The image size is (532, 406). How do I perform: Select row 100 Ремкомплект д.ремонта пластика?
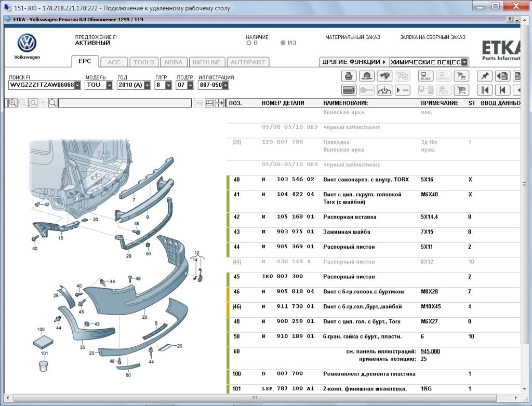pos(374,377)
